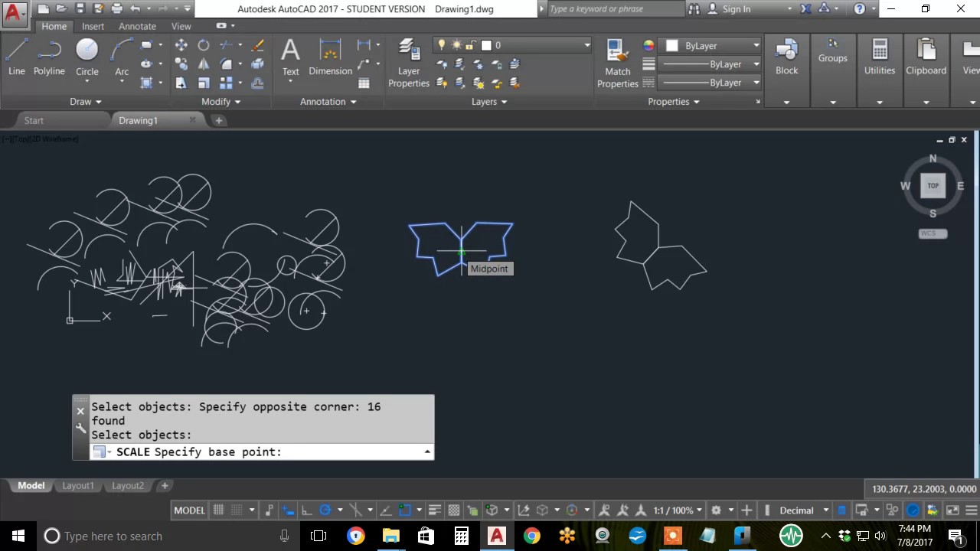Screen dimensions: 980x551
Task: Toggle snap mode grid-dots button
Action: click(x=237, y=510)
